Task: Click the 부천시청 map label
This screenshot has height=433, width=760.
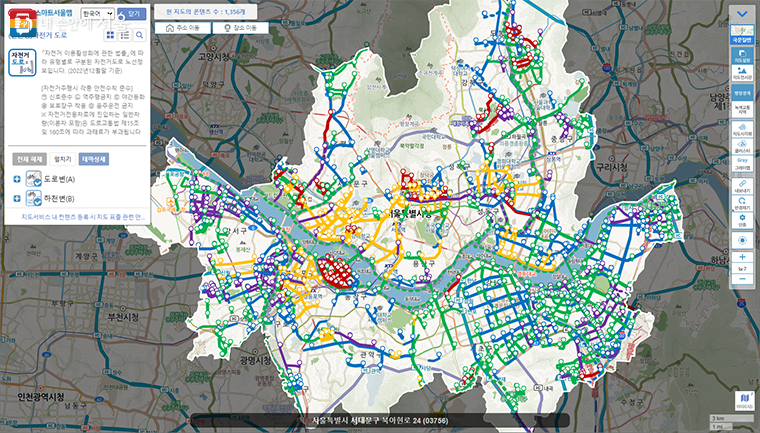Action: coord(122,318)
